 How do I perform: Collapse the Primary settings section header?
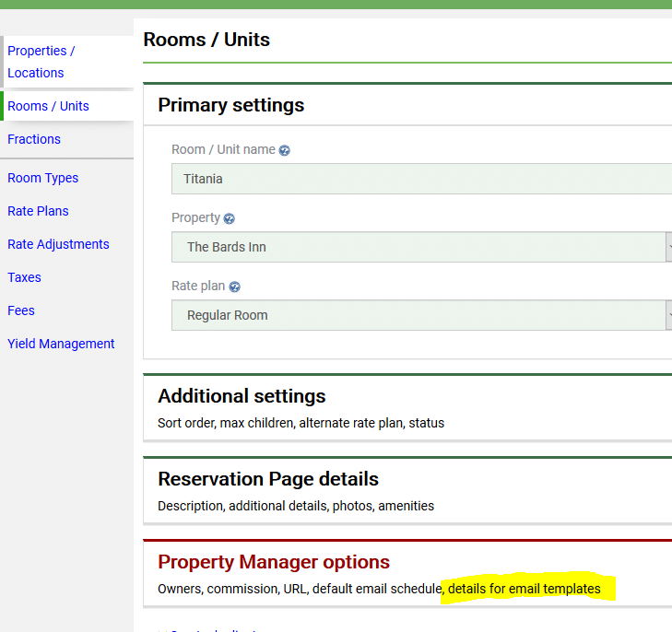coord(230,105)
